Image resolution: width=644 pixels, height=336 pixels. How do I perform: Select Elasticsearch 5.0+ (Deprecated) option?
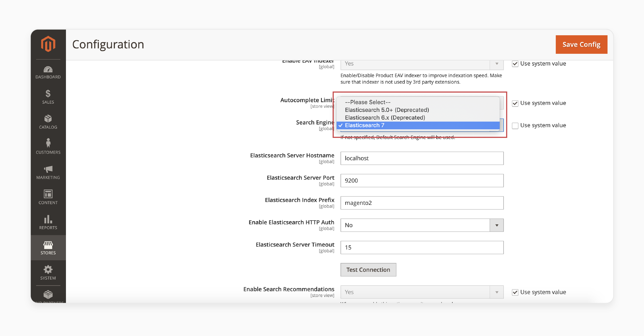pos(418,110)
